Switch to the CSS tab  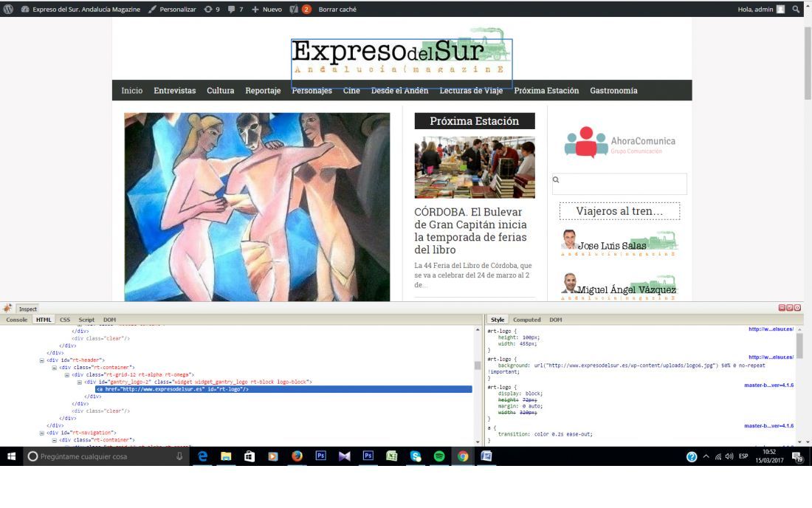click(65, 320)
